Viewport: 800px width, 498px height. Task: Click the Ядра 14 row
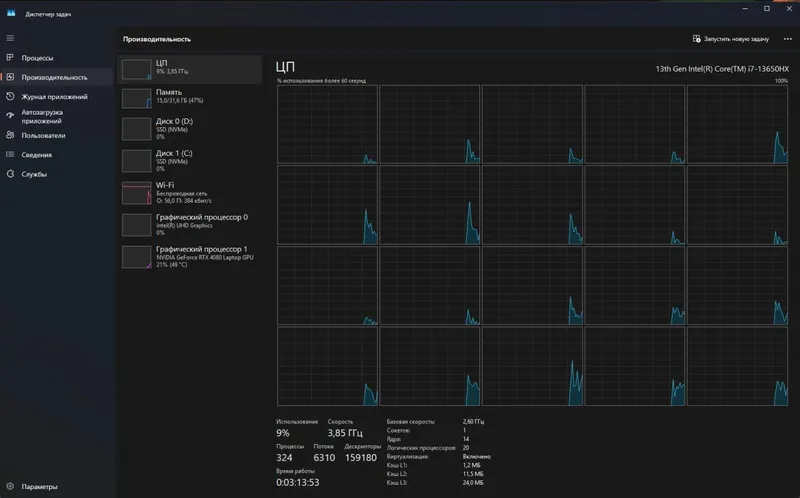(x=428, y=439)
